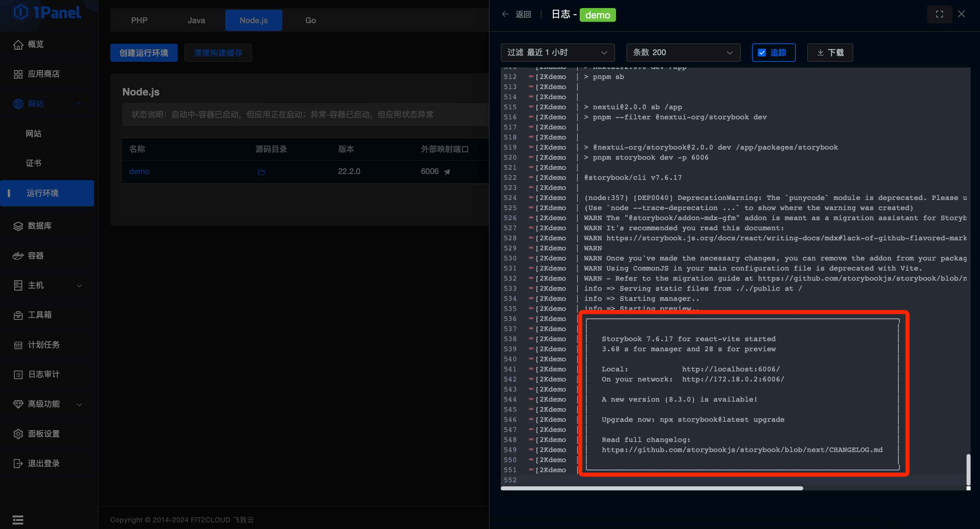Toggle fullscreen for the log drawer
This screenshot has height=529, width=980.
940,14
